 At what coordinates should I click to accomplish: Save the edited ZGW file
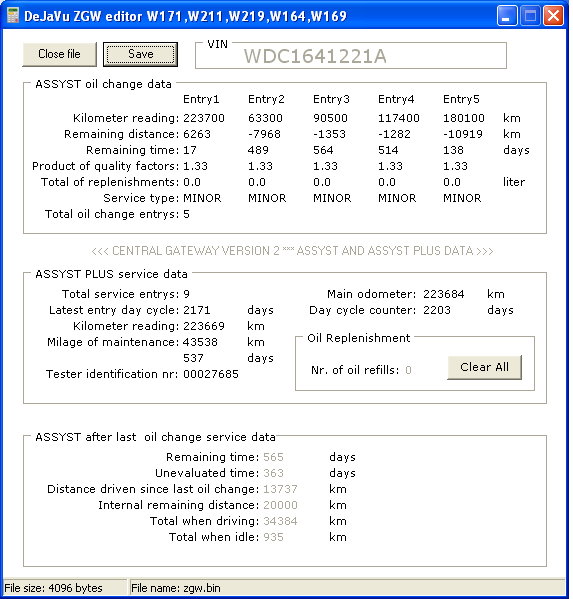pos(140,54)
